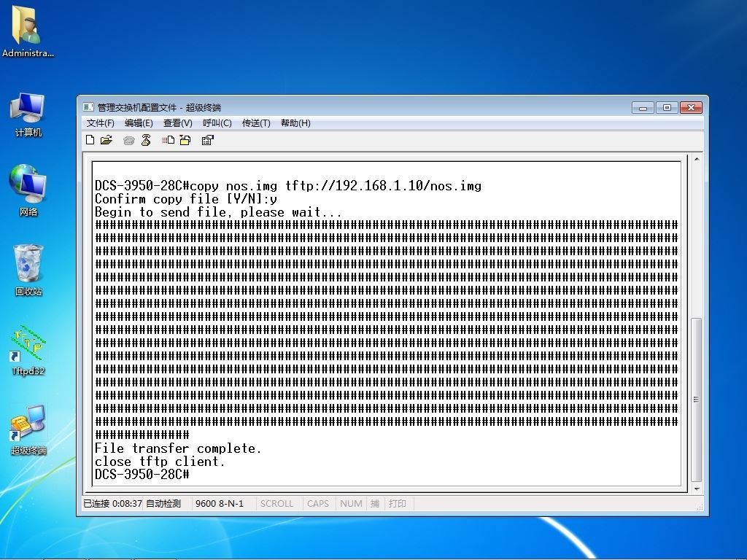This screenshot has height=560, width=747.
Task: Open the 帮助(H) menu
Action: point(295,123)
